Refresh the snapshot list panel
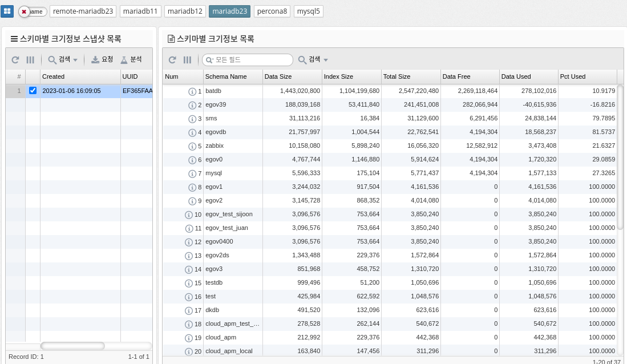This screenshot has height=364, width=627. tap(15, 60)
